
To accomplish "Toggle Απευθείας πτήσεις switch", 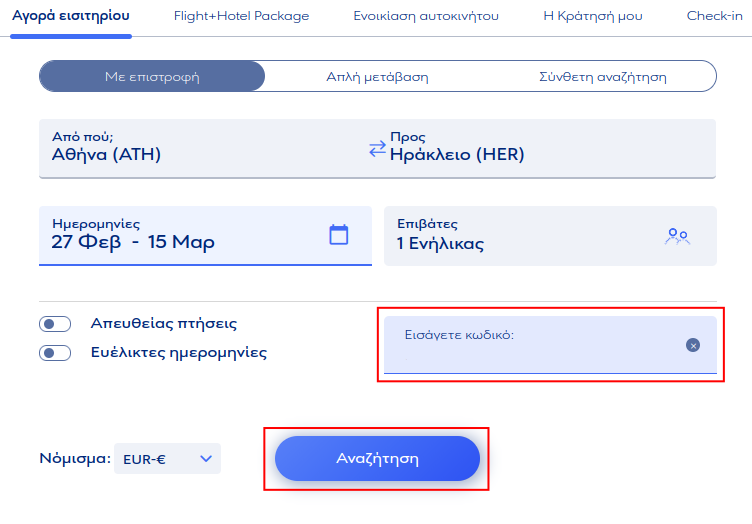I will tap(55, 324).
